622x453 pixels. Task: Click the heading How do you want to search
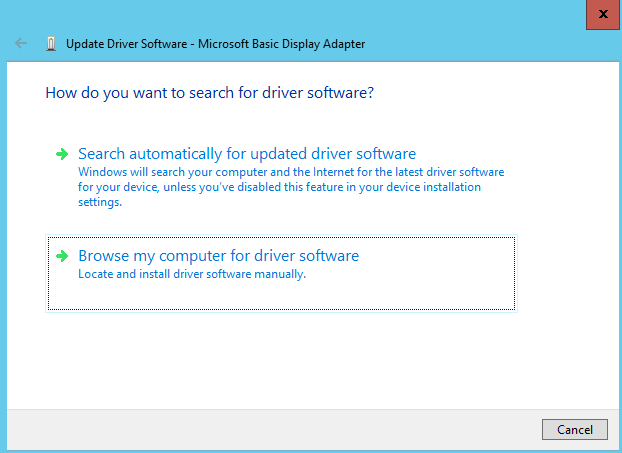click(209, 93)
